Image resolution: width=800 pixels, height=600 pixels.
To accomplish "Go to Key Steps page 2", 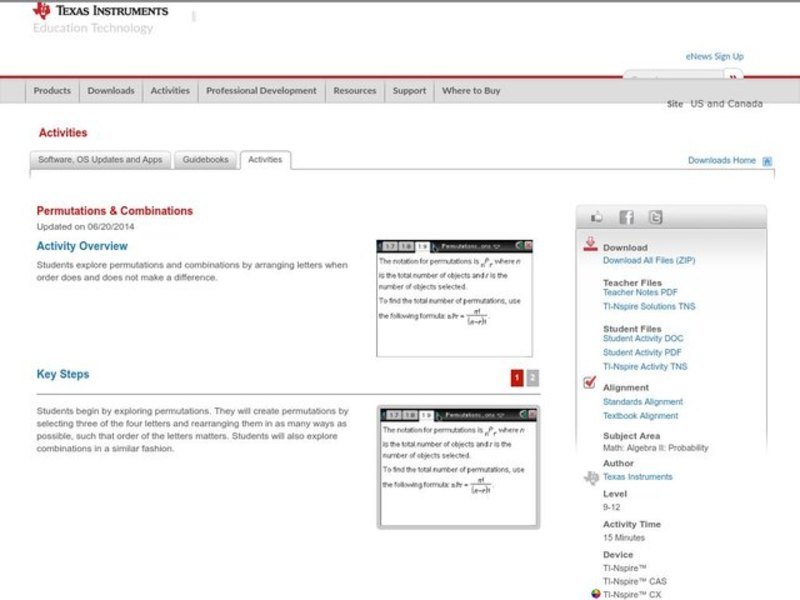I will click(x=532, y=378).
